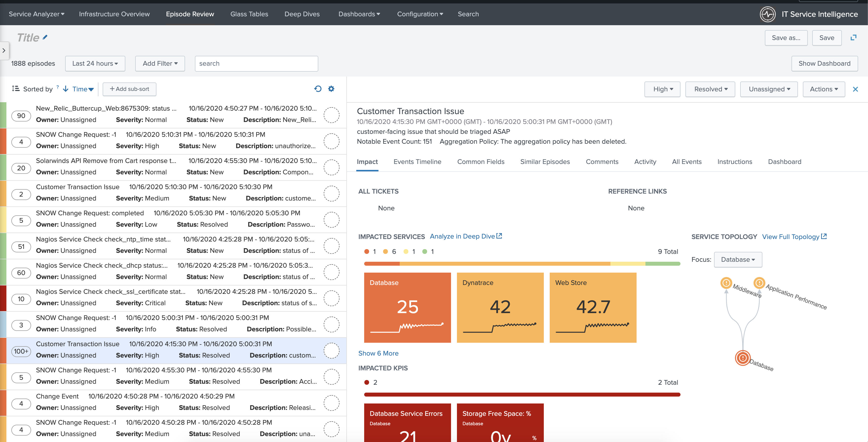Viewport: 868px width, 442px height.
Task: Open the Web Store service tile
Action: coord(593,307)
